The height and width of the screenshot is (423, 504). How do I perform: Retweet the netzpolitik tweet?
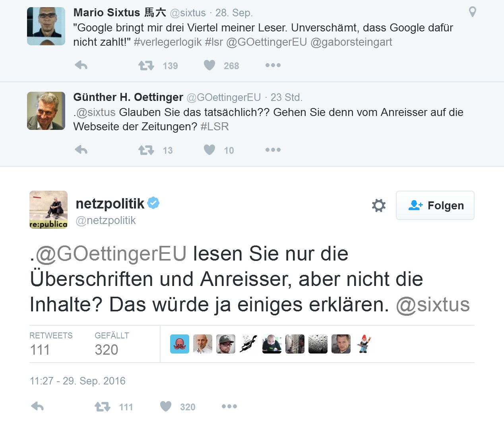pyautogui.click(x=103, y=407)
